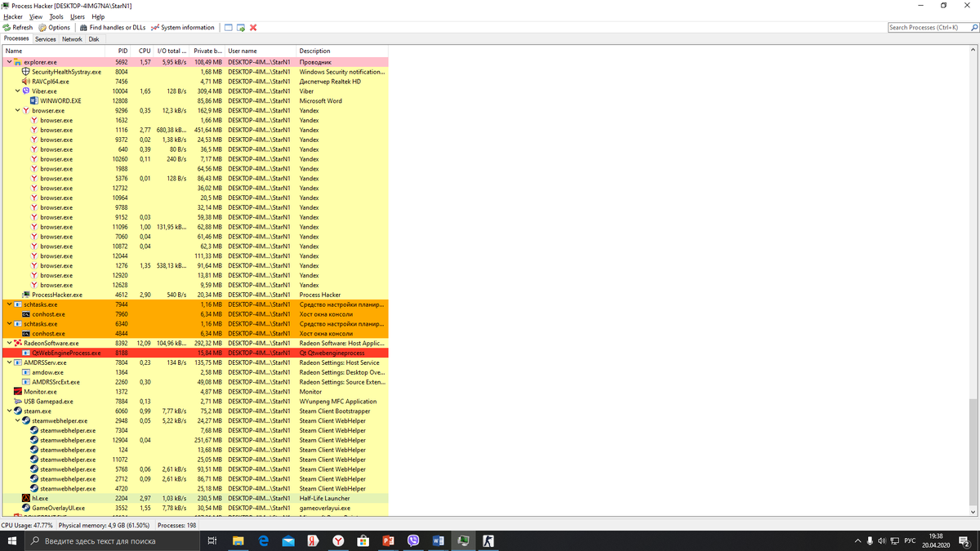
Task: Click the volume icon in system tray
Action: coord(882,540)
